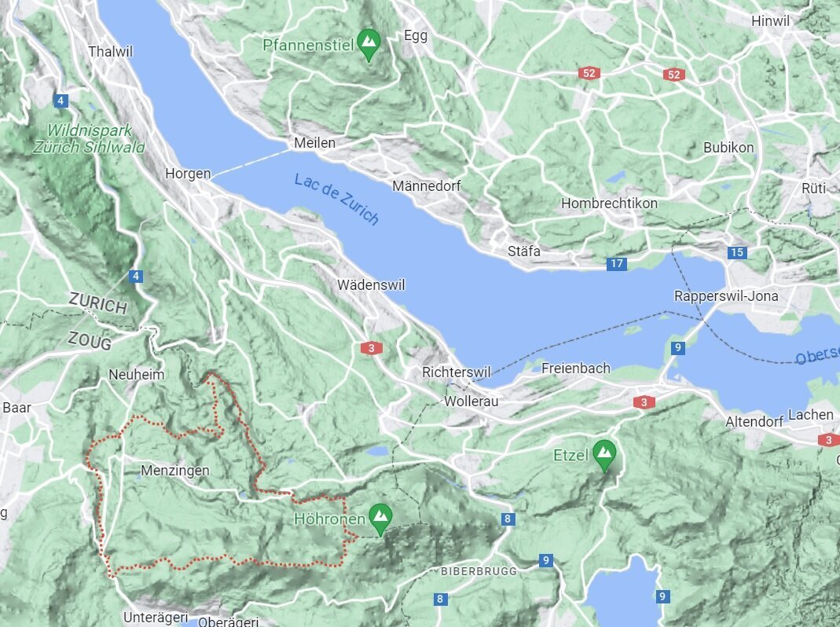The width and height of the screenshot is (840, 627).
Task: Click the Richterswil town label
Action: [x=457, y=372]
